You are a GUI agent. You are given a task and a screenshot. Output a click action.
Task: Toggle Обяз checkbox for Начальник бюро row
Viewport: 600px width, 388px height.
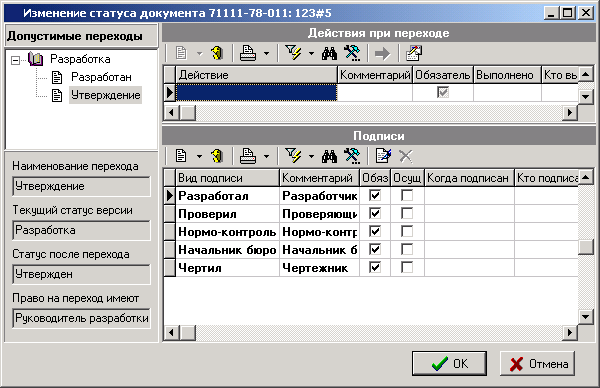coord(375,249)
